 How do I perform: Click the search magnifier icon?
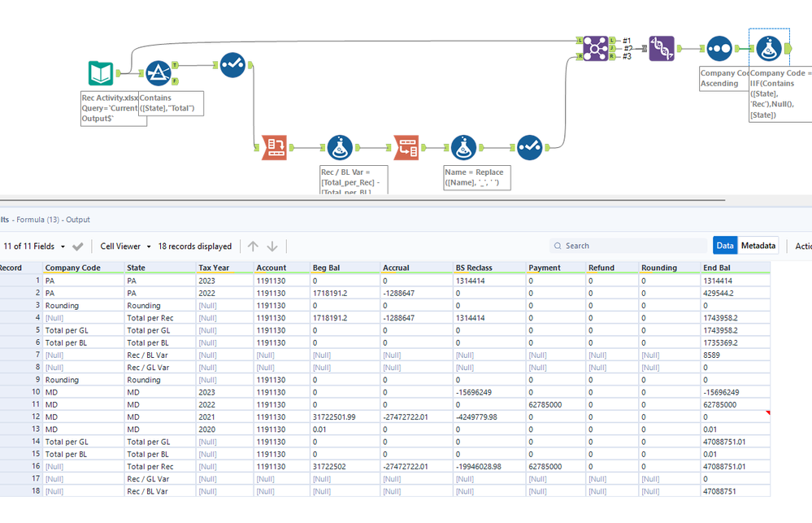click(558, 246)
